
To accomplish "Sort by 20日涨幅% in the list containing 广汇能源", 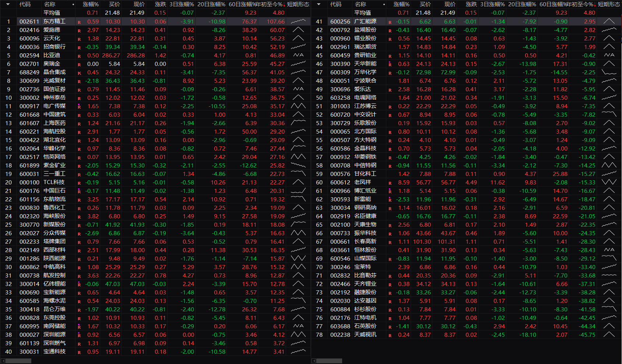I will (522, 4).
